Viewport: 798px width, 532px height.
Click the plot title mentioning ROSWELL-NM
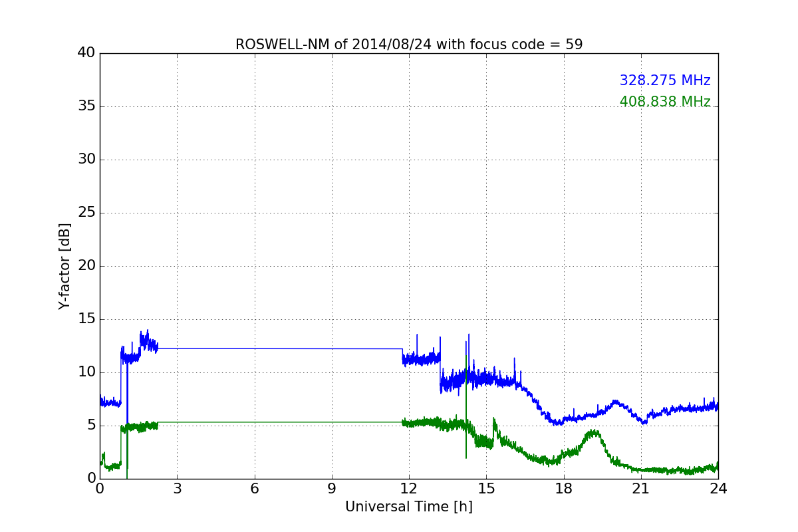click(x=409, y=45)
